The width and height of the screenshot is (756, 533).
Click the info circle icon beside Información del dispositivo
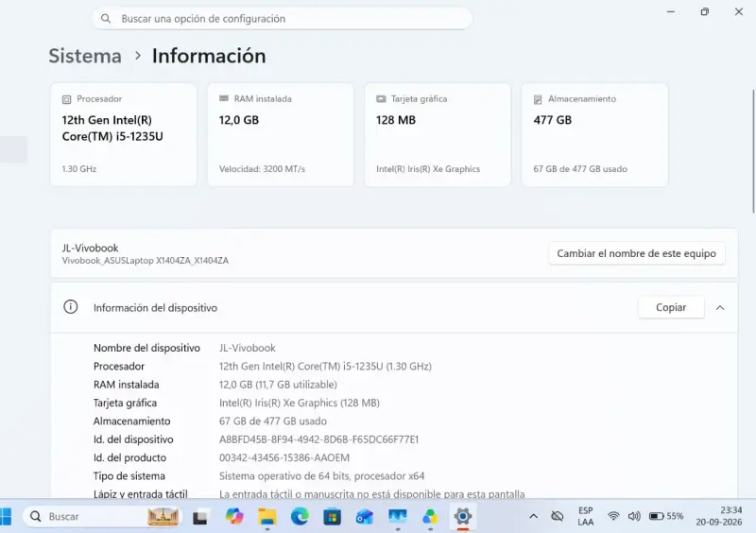pyautogui.click(x=70, y=307)
